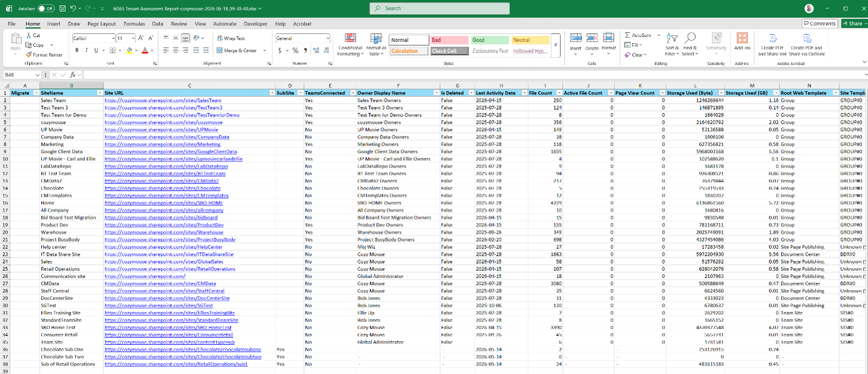
Task: Switch to the Data tab
Action: click(x=157, y=24)
